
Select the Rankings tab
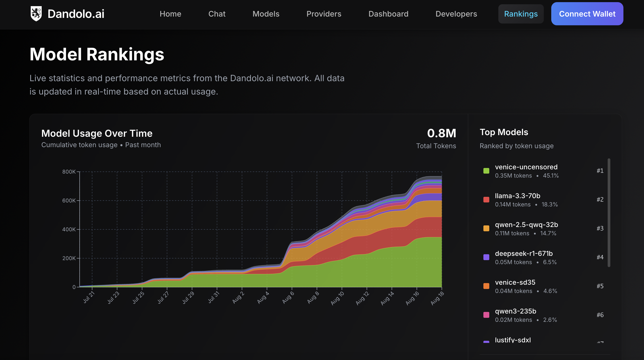click(521, 14)
